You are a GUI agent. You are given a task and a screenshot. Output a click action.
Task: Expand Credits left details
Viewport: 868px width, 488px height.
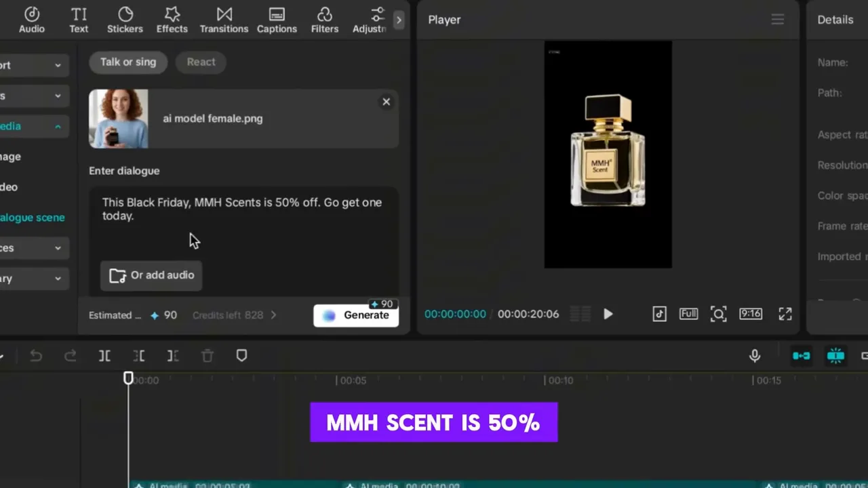(x=273, y=314)
